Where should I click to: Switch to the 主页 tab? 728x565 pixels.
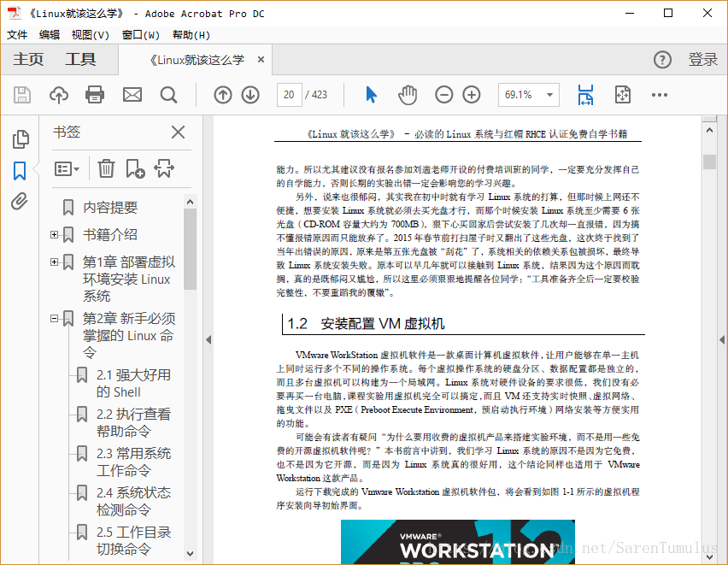coord(28,60)
